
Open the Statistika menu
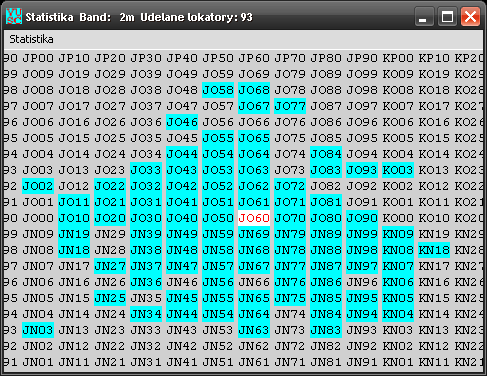click(x=31, y=39)
